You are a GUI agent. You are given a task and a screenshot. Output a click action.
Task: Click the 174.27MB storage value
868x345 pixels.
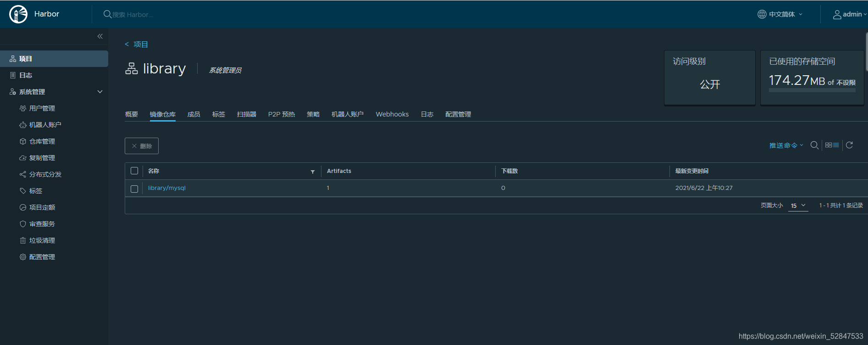point(797,80)
